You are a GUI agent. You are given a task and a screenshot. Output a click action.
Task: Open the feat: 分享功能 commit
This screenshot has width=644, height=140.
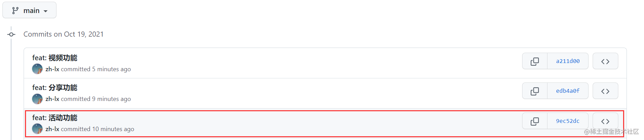55,88
